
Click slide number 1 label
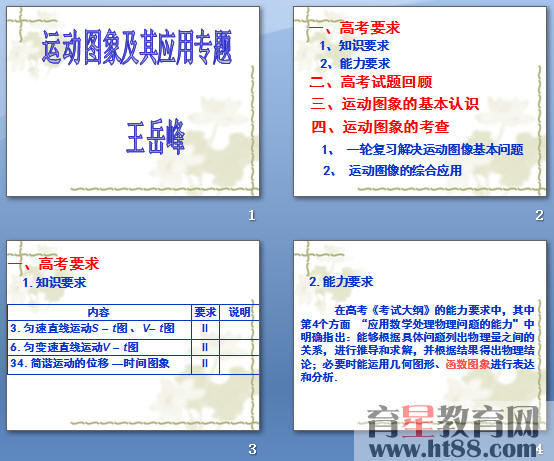pos(252,215)
